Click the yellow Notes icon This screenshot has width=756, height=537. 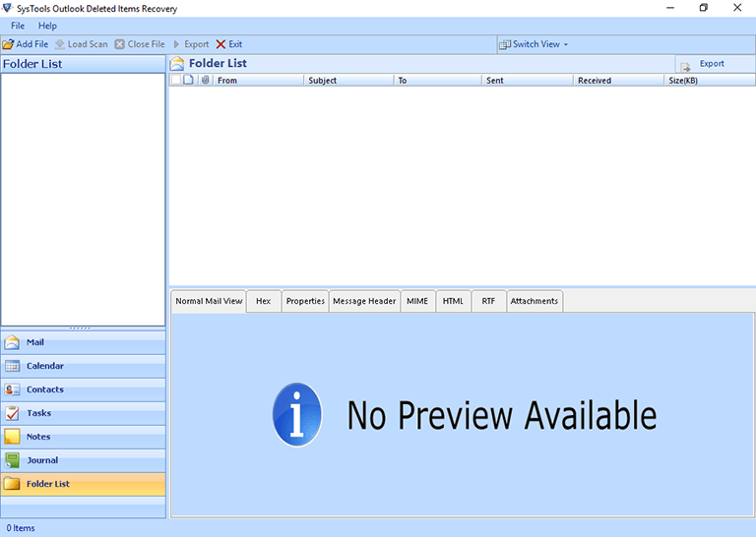[12, 437]
